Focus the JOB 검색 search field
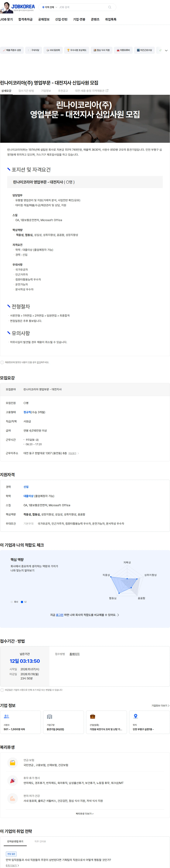 (x=83, y=7)
